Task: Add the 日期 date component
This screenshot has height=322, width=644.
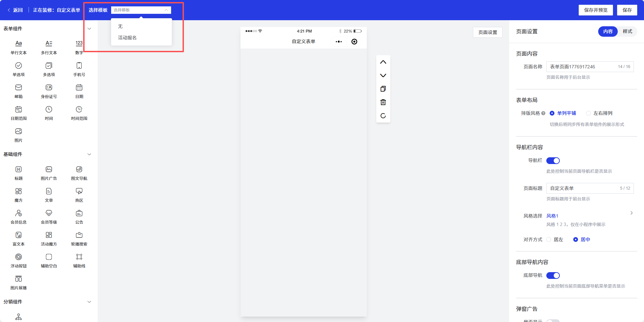Action: pos(79,91)
